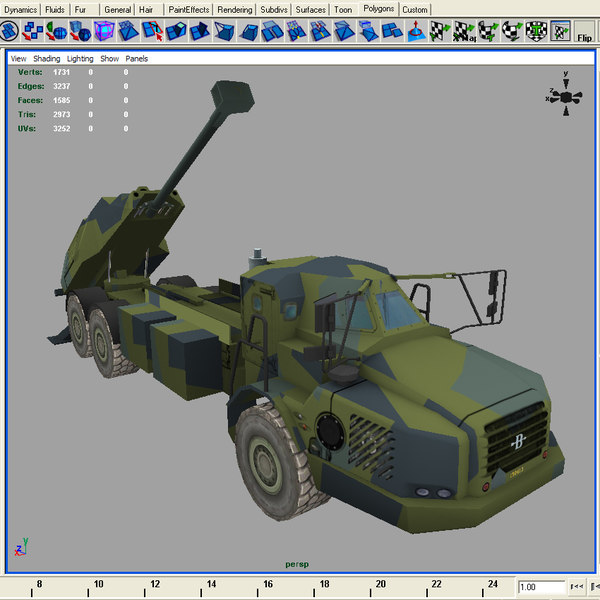This screenshot has height=600, width=600.
Task: Switch to the Custom shelf tab
Action: [415, 10]
